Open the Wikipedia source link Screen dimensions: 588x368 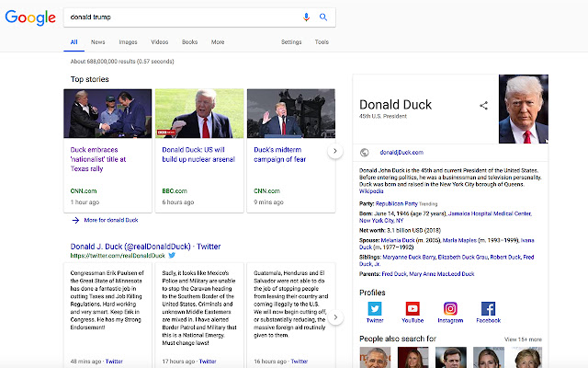371,191
